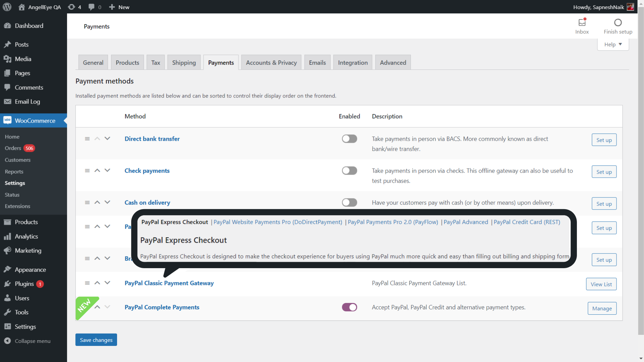Switch to the Integration tab

(x=353, y=62)
